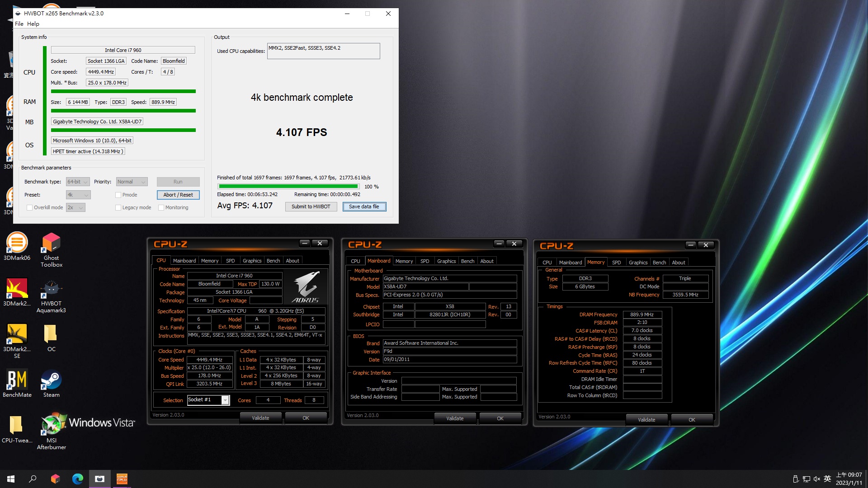The width and height of the screenshot is (868, 488).
Task: Expand the Preset 4k dropdown
Action: [x=78, y=195]
